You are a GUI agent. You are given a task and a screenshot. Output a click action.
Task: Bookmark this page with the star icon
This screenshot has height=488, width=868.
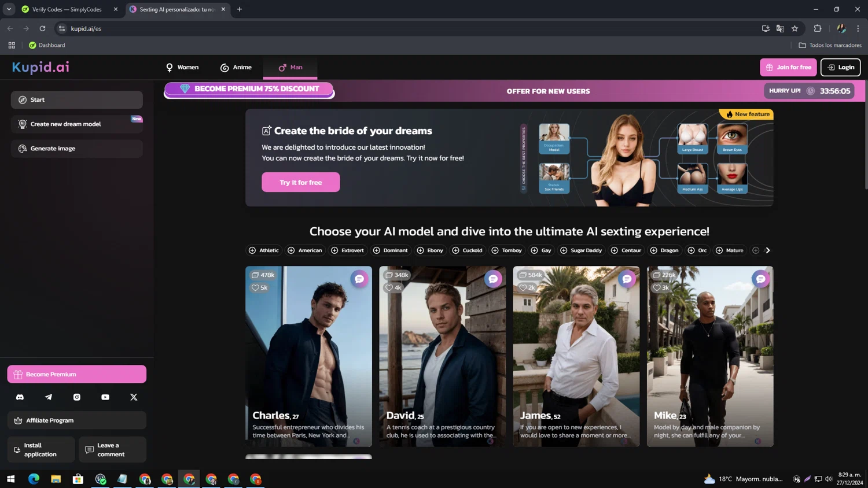[795, 28]
